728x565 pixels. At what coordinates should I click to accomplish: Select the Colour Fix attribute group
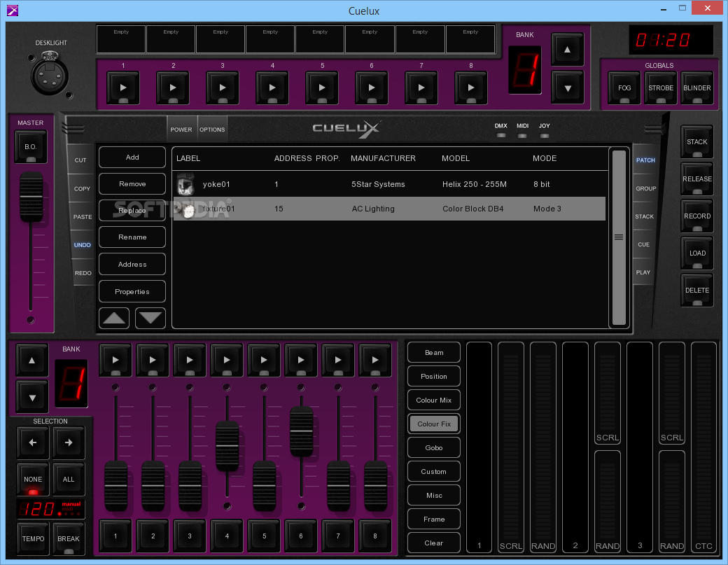click(434, 424)
